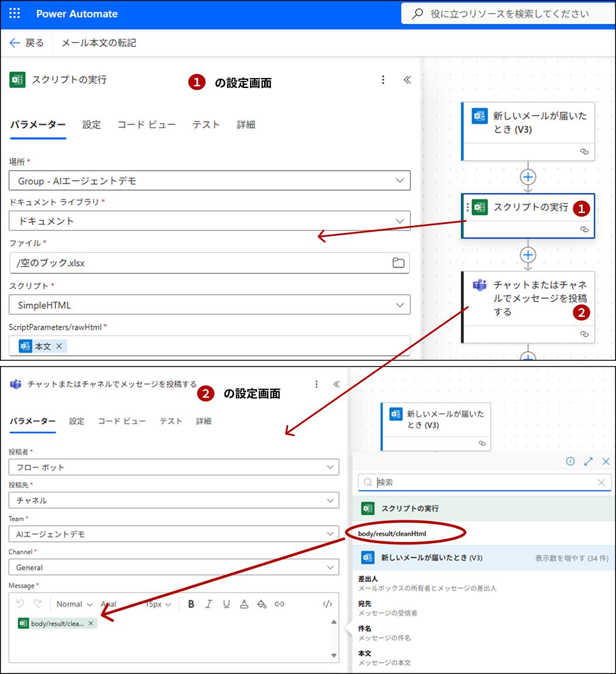Click the highlight color paint bucket icon
Viewport: 616px width, 674px height.
coord(262,604)
